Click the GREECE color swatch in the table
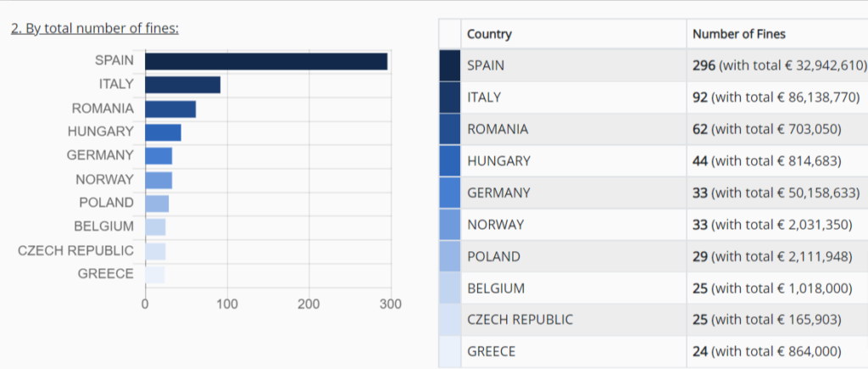This screenshot has width=868, height=369. coord(449,351)
